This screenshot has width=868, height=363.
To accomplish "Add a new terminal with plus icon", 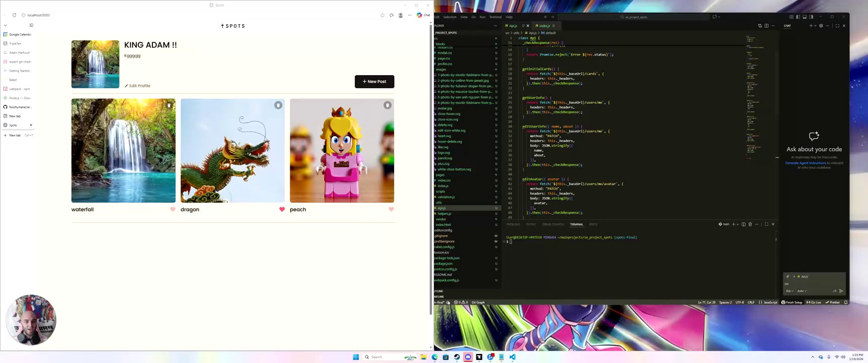I will 733,224.
